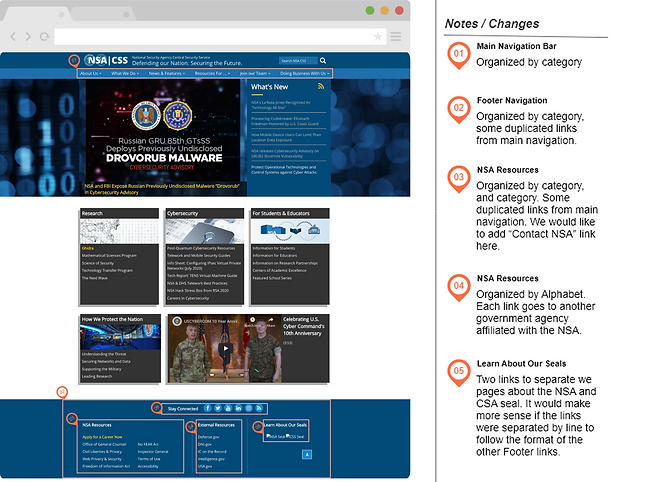The height and width of the screenshot is (482, 646).
Task: Expand the What We Do menu
Action: 125,73
